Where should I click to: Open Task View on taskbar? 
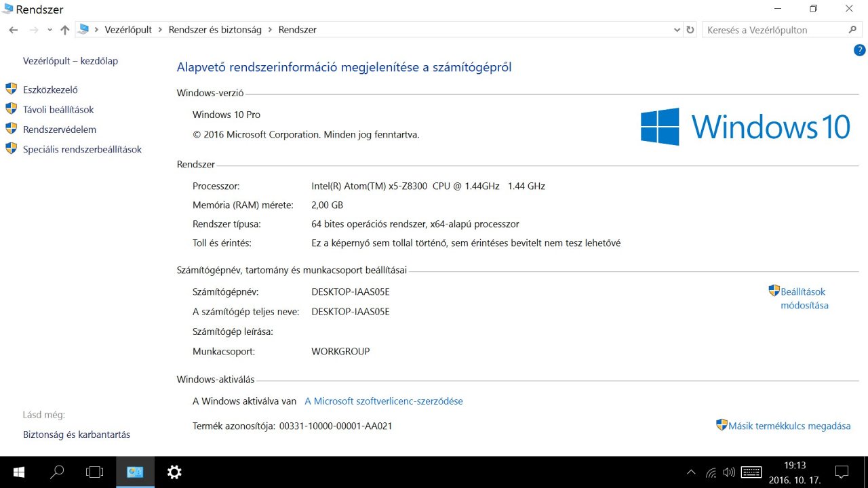click(95, 472)
